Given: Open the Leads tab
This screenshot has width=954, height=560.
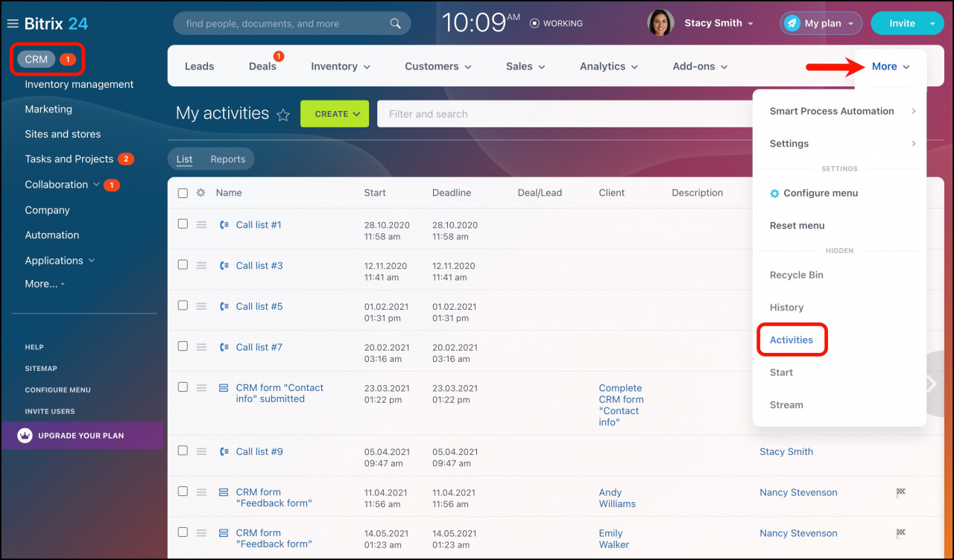Looking at the screenshot, I should (x=199, y=66).
